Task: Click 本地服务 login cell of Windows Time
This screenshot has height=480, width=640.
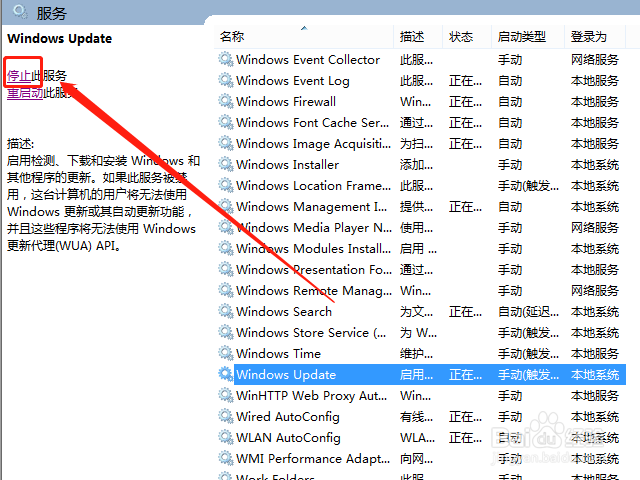Action: (x=595, y=354)
